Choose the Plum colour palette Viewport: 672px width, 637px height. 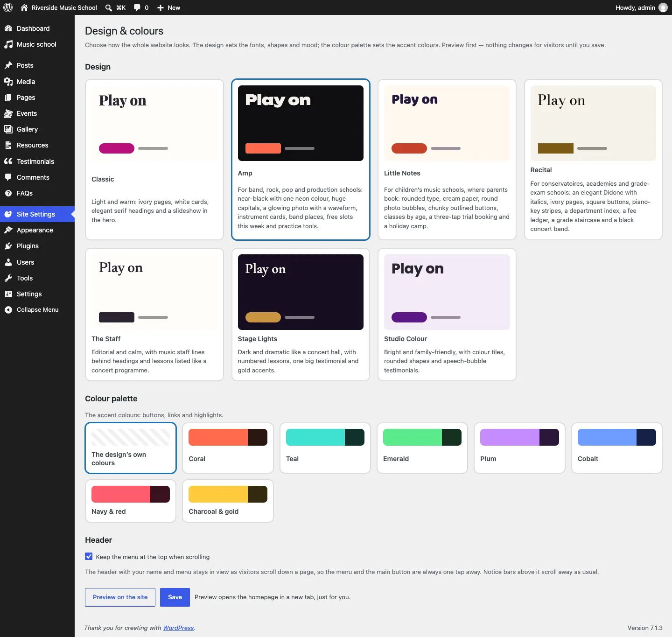coord(519,448)
